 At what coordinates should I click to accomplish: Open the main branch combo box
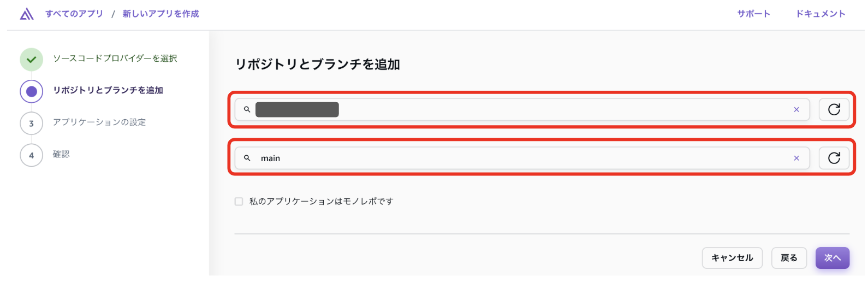click(519, 158)
